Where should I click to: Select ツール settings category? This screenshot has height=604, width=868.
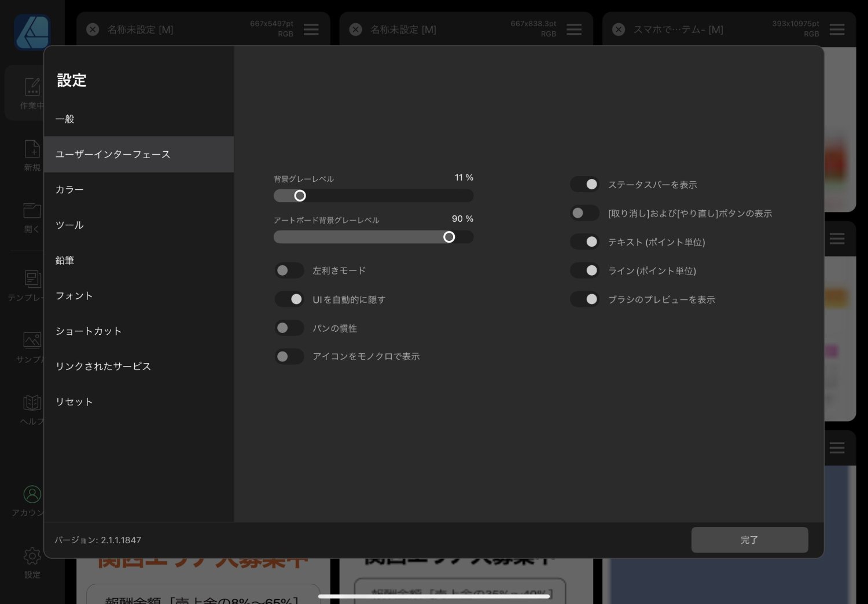pos(139,225)
